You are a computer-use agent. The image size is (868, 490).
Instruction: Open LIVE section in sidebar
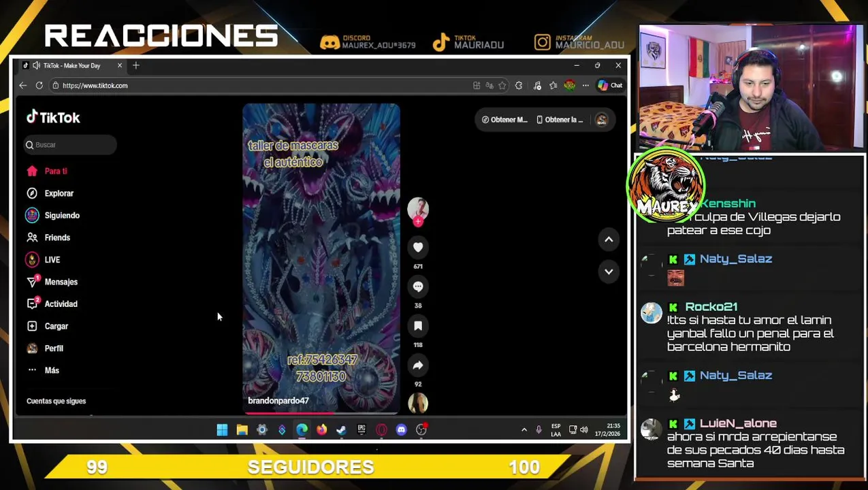[x=43, y=259]
